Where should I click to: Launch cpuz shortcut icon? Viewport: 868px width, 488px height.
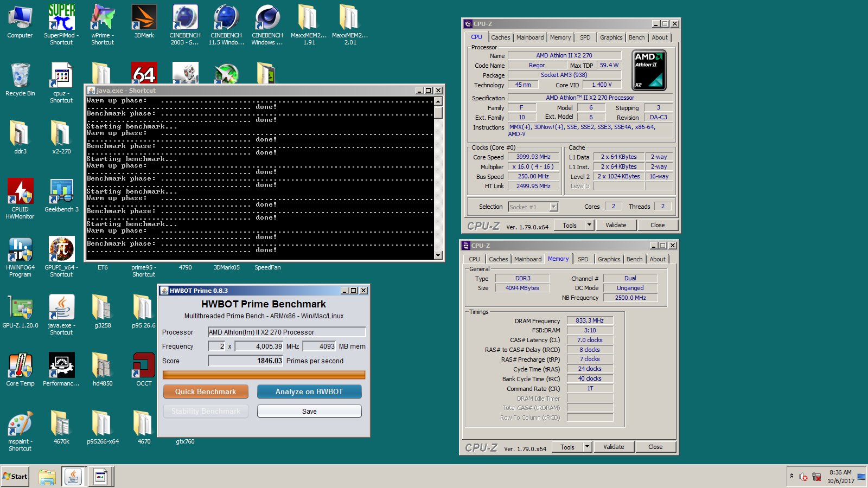point(61,82)
